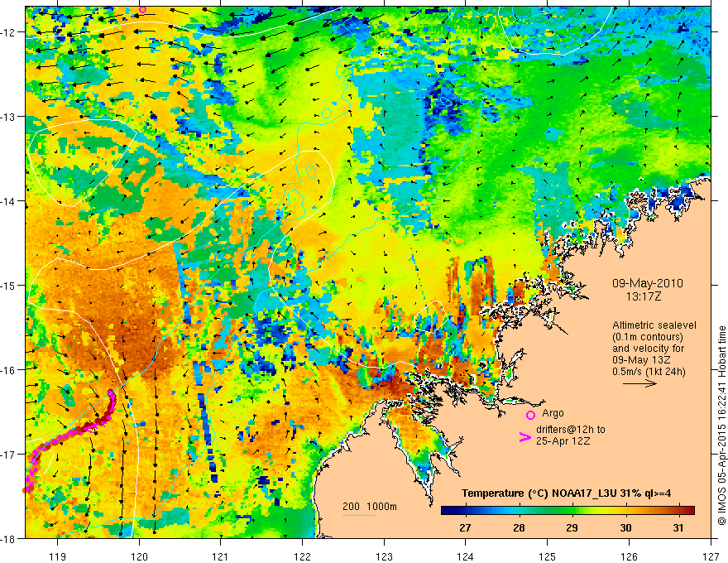Click the dark blue end of the colorbar

(445, 511)
